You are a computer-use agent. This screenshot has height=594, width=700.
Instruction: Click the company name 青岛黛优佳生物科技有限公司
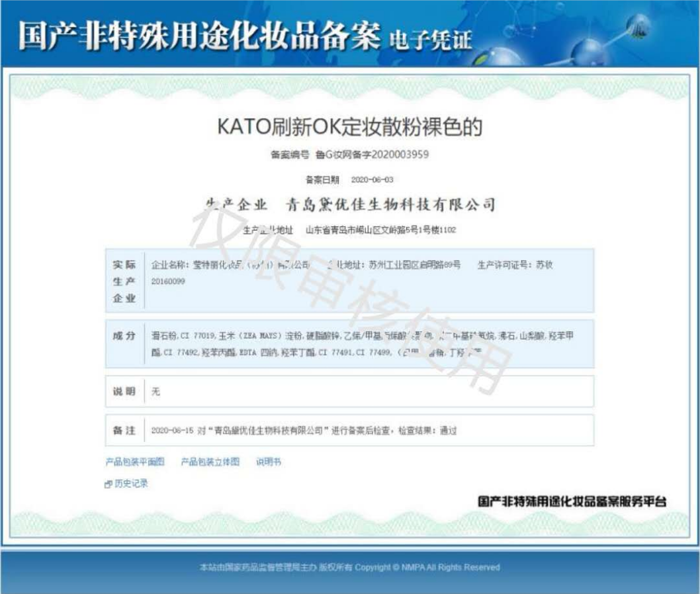coord(390,205)
